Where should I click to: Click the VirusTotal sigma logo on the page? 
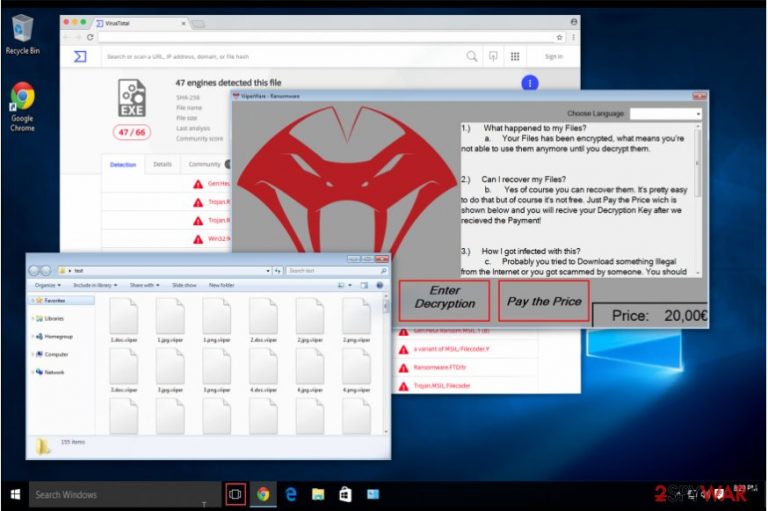tap(80, 56)
